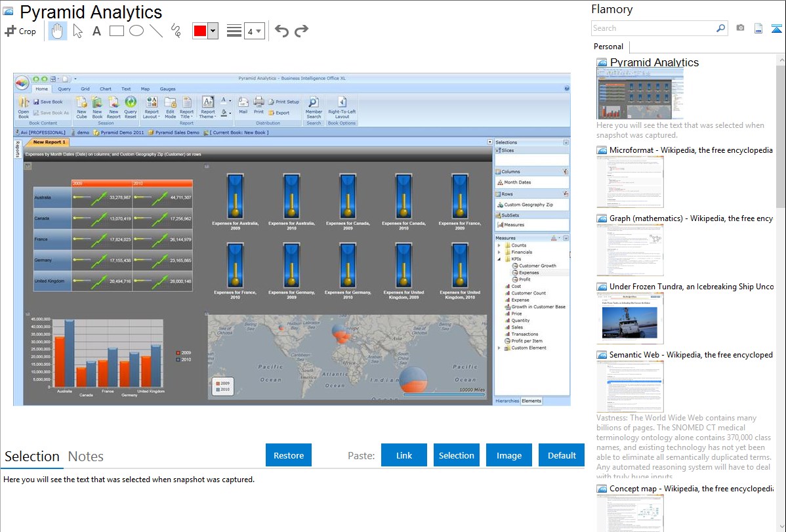The width and height of the screenshot is (786, 532).
Task: Open the Microformat Wikipedia snapshot thumbnail
Action: tap(630, 182)
